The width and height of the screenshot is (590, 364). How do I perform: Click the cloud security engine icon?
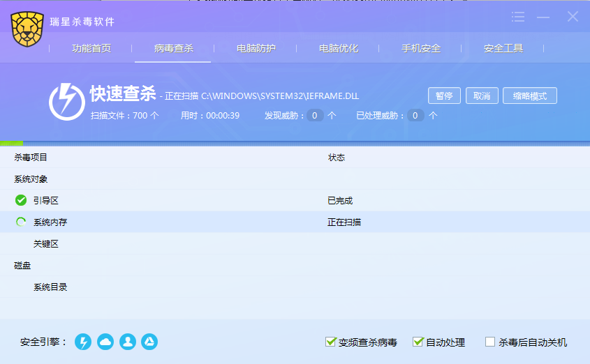pyautogui.click(x=105, y=342)
